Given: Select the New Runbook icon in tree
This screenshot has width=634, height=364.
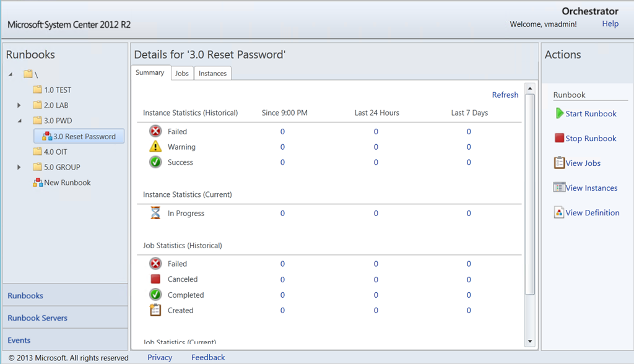Looking at the screenshot, I should (38, 183).
